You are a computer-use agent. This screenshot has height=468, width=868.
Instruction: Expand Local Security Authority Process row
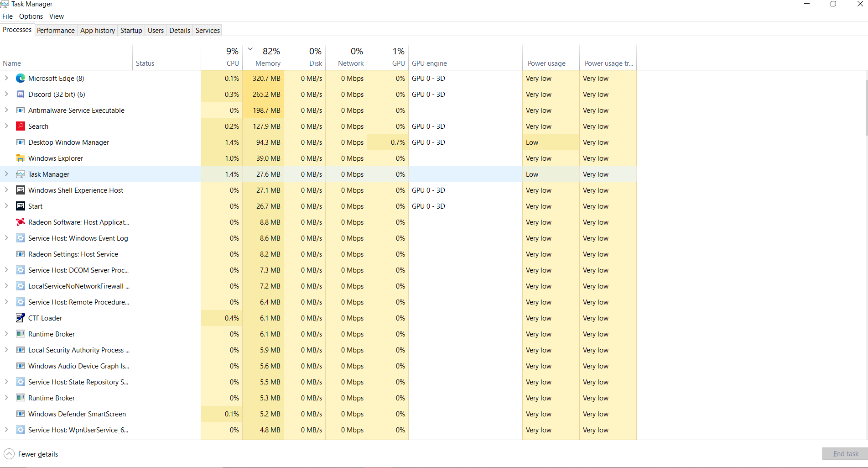pos(6,350)
